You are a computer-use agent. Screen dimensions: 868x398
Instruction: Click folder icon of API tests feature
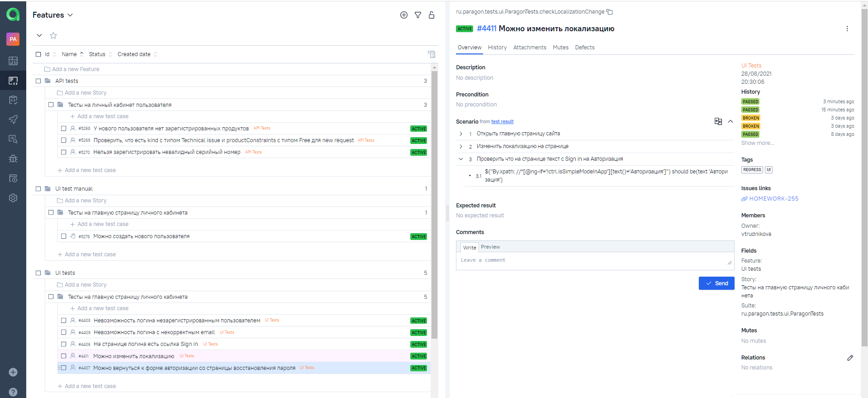pos(47,81)
